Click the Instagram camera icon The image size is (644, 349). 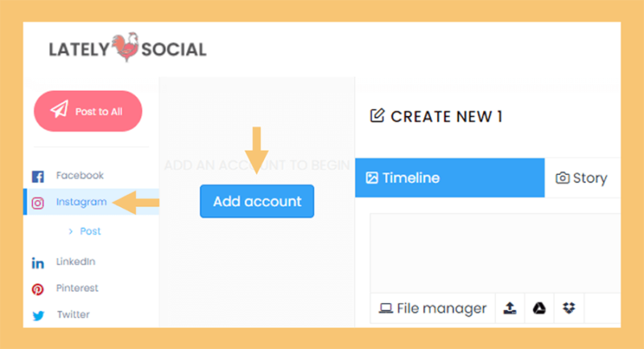(38, 203)
